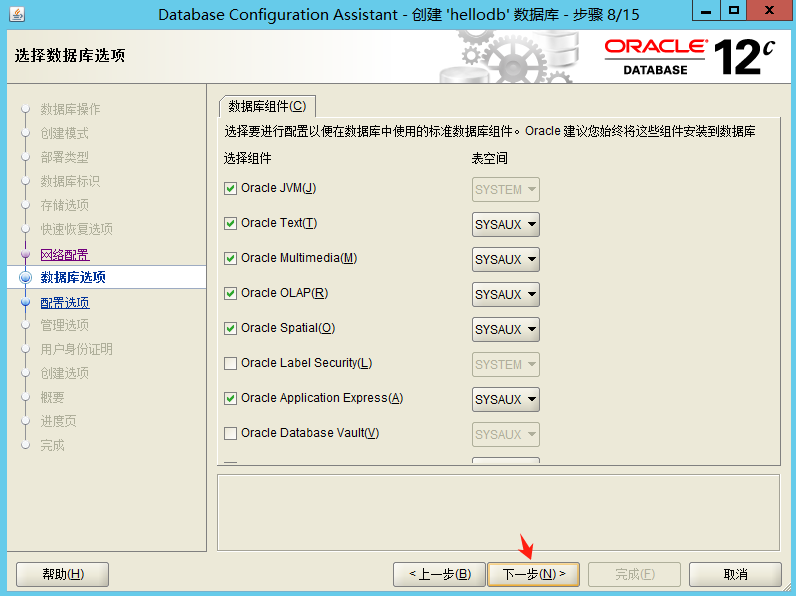Click the 创建模式 step label
The image size is (796, 596).
click(x=64, y=133)
